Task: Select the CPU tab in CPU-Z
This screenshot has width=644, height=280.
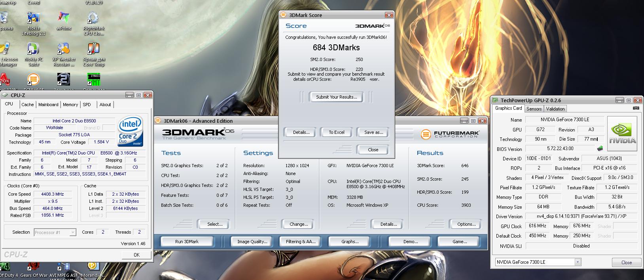Action: click(9, 104)
